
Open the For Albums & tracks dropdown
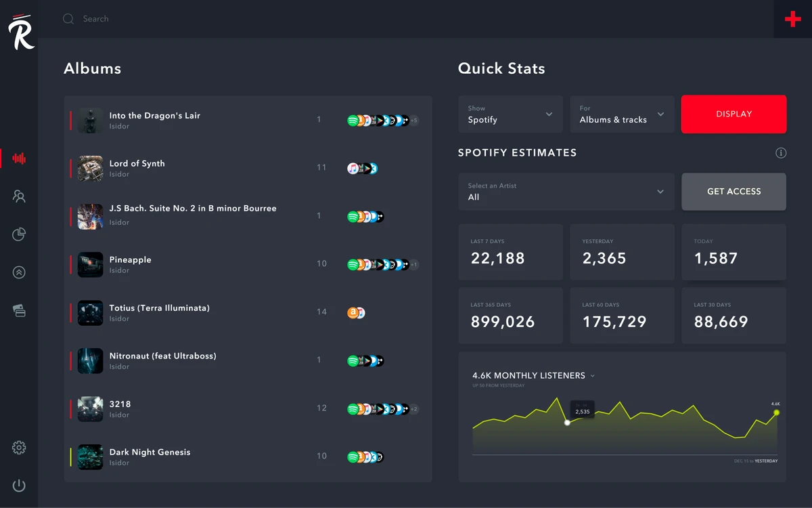tap(622, 114)
